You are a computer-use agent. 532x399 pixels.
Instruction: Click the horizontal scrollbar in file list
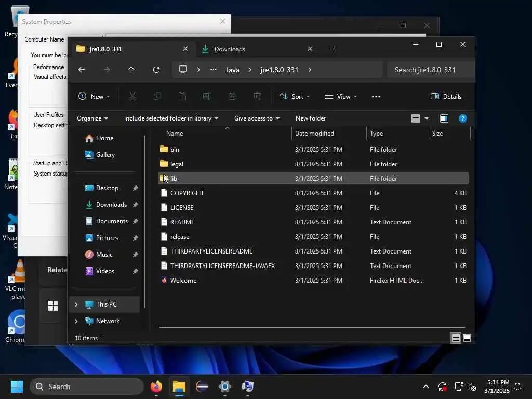coord(312,328)
